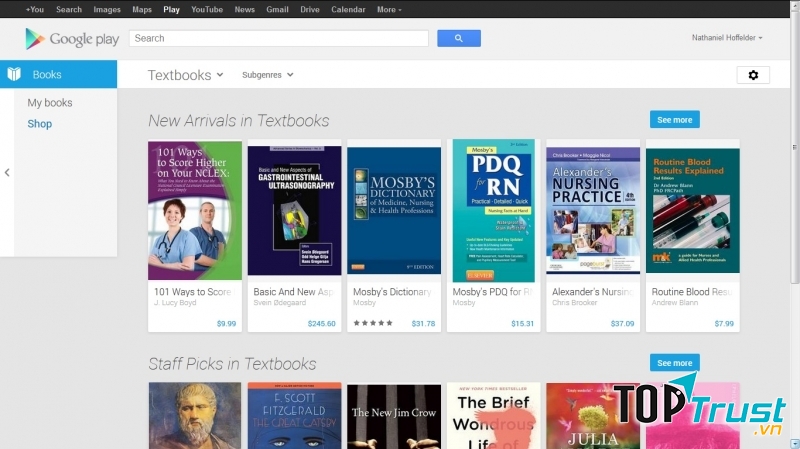The width and height of the screenshot is (800, 449).
Task: Click author J. Lucy Boyd
Action: pyautogui.click(x=175, y=303)
